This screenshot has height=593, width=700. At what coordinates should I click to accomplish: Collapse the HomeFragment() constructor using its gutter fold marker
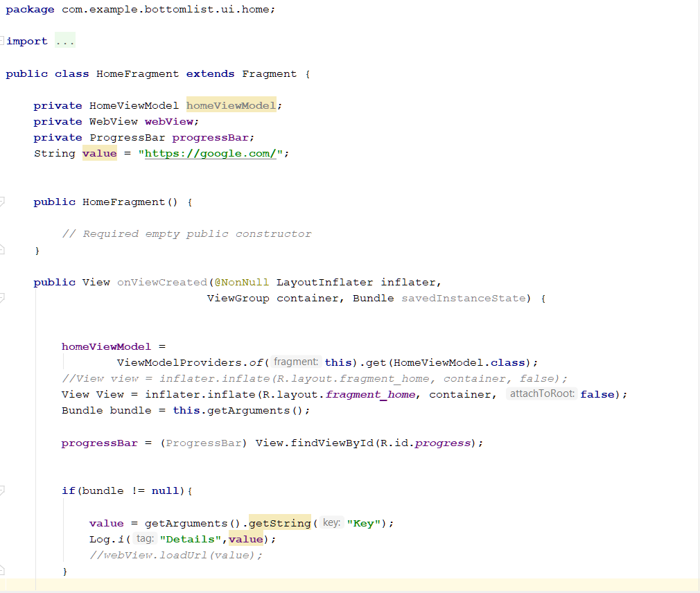click(2, 202)
